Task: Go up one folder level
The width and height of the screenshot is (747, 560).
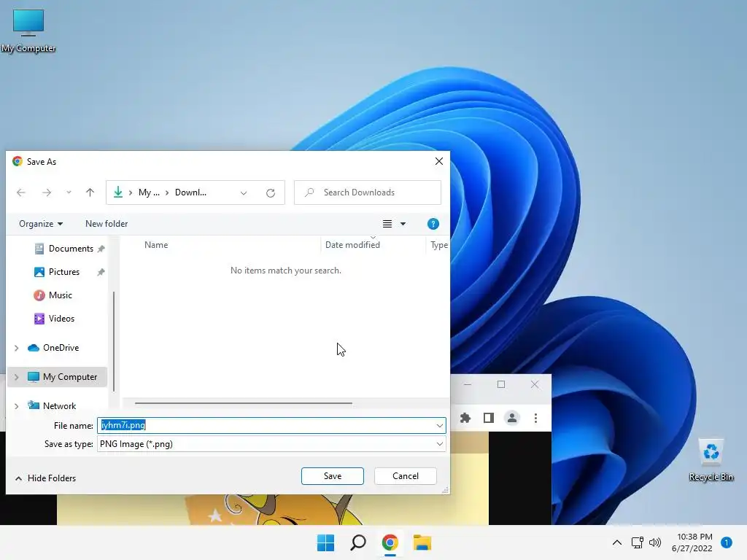Action: point(90,192)
